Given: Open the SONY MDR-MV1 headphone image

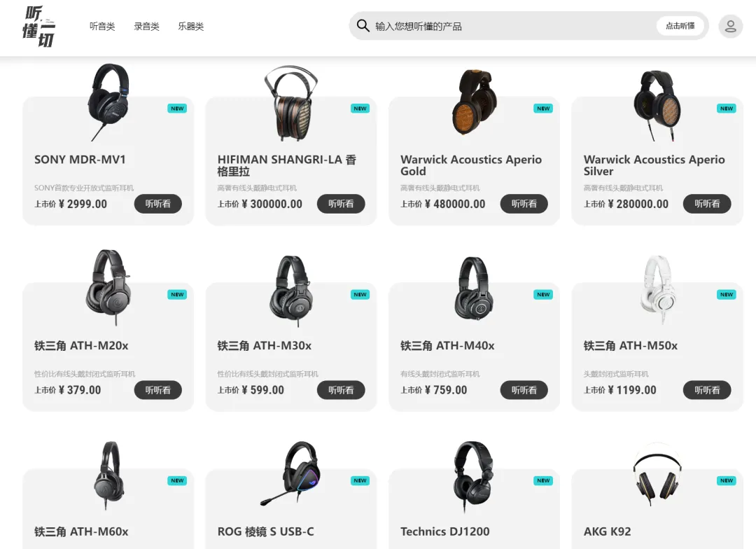Looking at the screenshot, I should 108,102.
